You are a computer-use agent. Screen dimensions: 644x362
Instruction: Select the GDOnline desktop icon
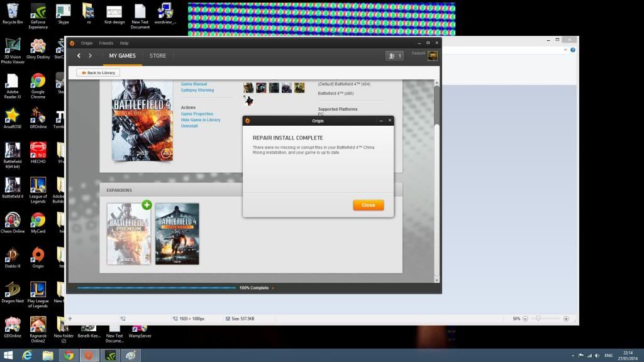(13, 327)
